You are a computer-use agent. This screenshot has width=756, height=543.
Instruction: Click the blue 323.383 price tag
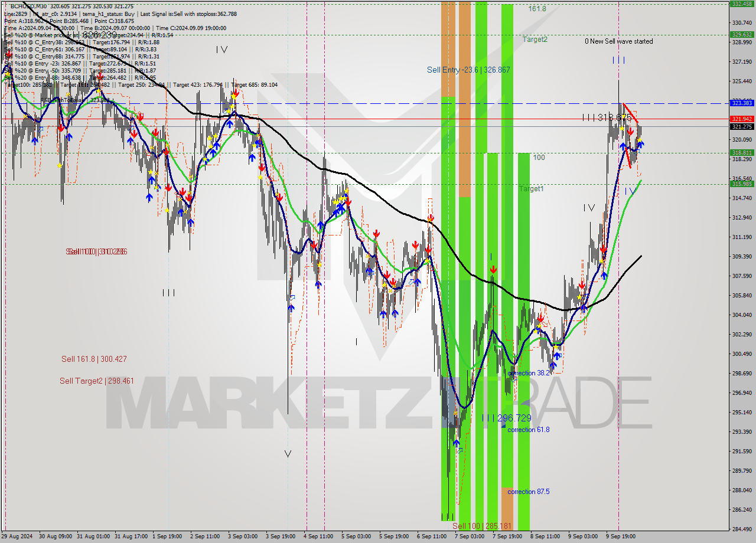tap(741, 103)
